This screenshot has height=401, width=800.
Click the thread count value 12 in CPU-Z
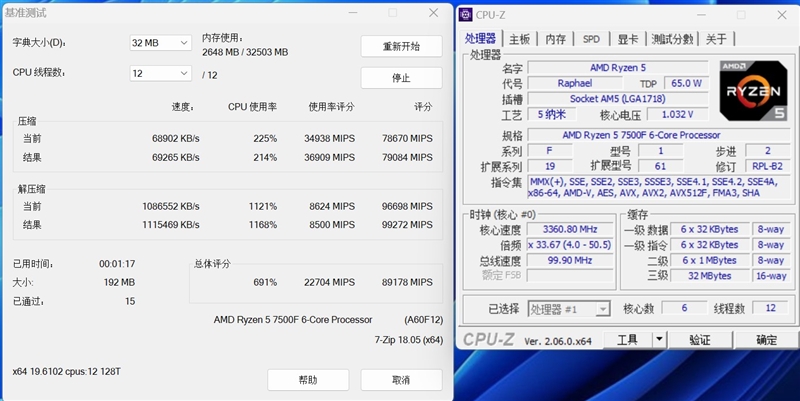(x=770, y=308)
